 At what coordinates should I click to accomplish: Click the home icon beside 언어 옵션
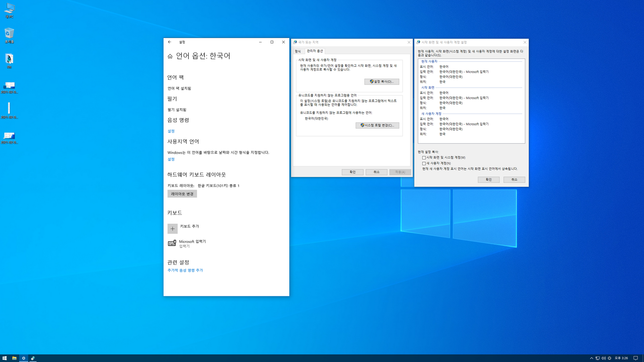point(170,56)
